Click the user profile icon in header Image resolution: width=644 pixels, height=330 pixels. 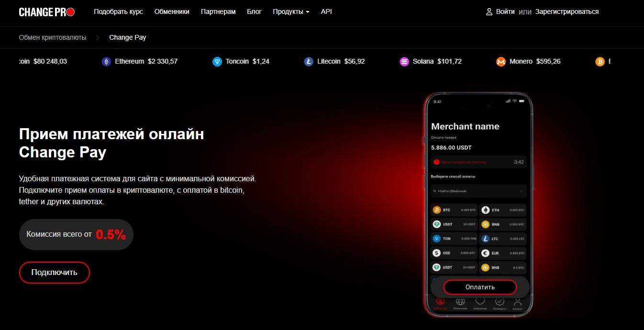489,11
